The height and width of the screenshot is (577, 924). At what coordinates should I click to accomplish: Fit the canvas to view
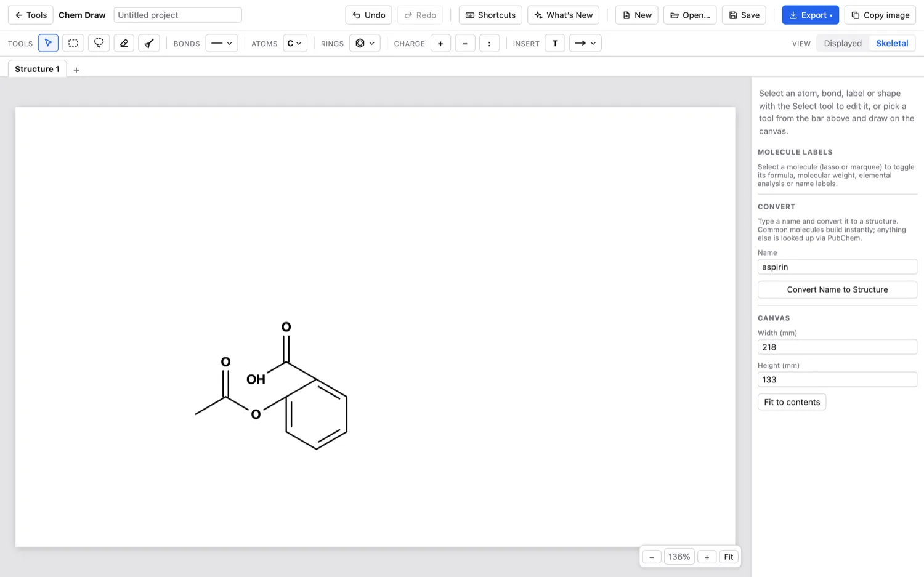pos(729,557)
